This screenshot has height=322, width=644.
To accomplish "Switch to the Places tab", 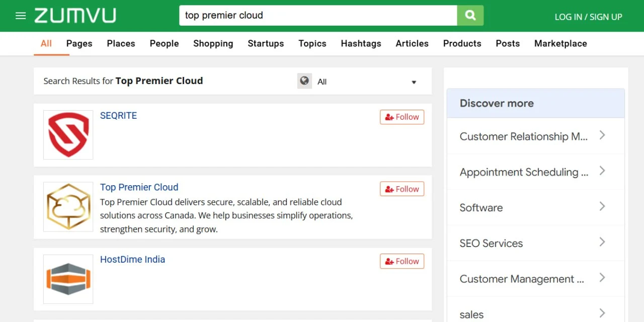I will click(x=121, y=43).
